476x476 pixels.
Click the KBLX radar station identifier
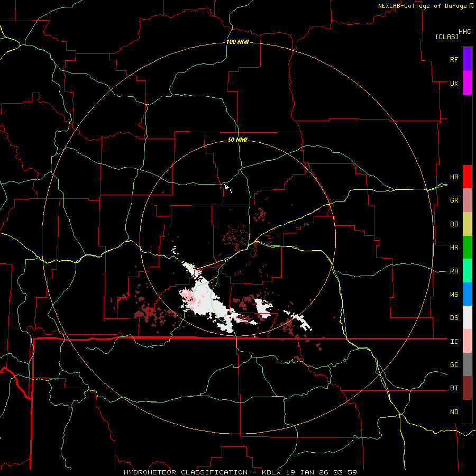pos(272,472)
